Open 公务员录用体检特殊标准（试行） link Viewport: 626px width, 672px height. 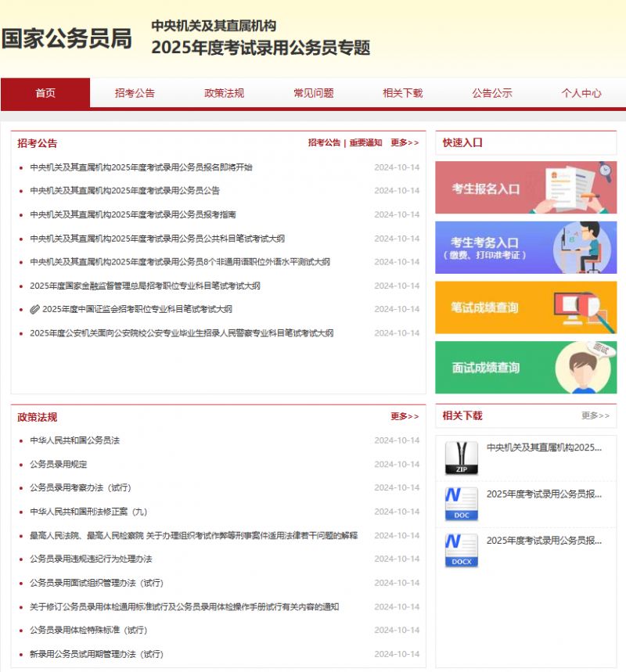(88, 630)
